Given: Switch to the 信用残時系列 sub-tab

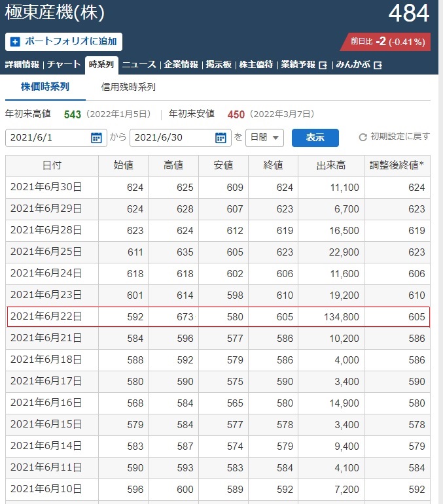Looking at the screenshot, I should tap(128, 87).
